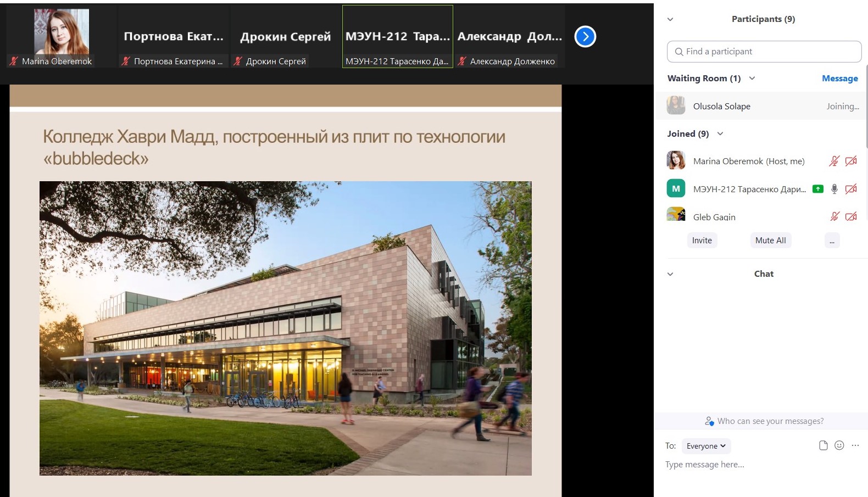The width and height of the screenshot is (868, 497).
Task: Toggle Marina Oberemok camera icon
Action: coord(851,161)
